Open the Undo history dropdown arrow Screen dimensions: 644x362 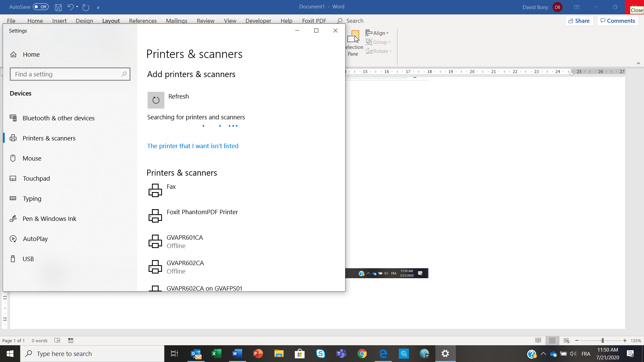pyautogui.click(x=77, y=7)
